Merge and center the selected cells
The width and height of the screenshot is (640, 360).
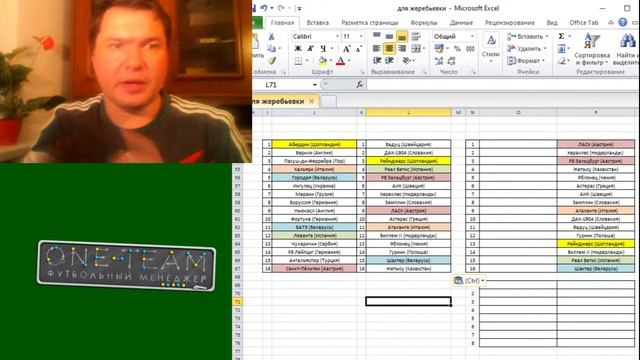[416, 49]
